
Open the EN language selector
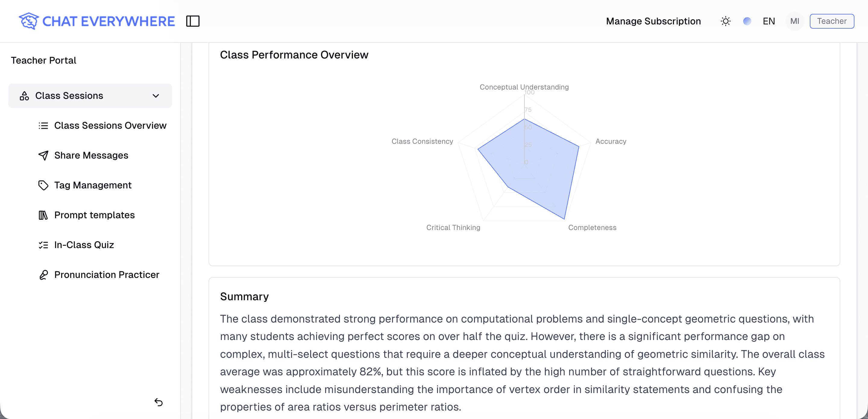tap(769, 21)
